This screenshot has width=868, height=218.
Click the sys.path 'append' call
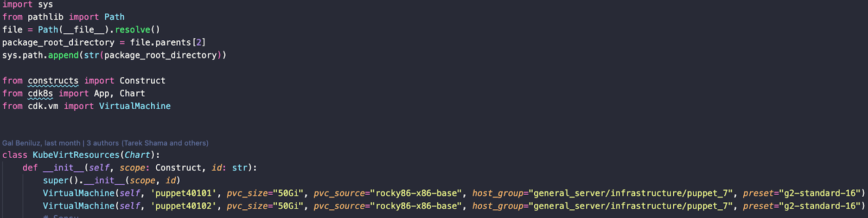pyautogui.click(x=63, y=55)
